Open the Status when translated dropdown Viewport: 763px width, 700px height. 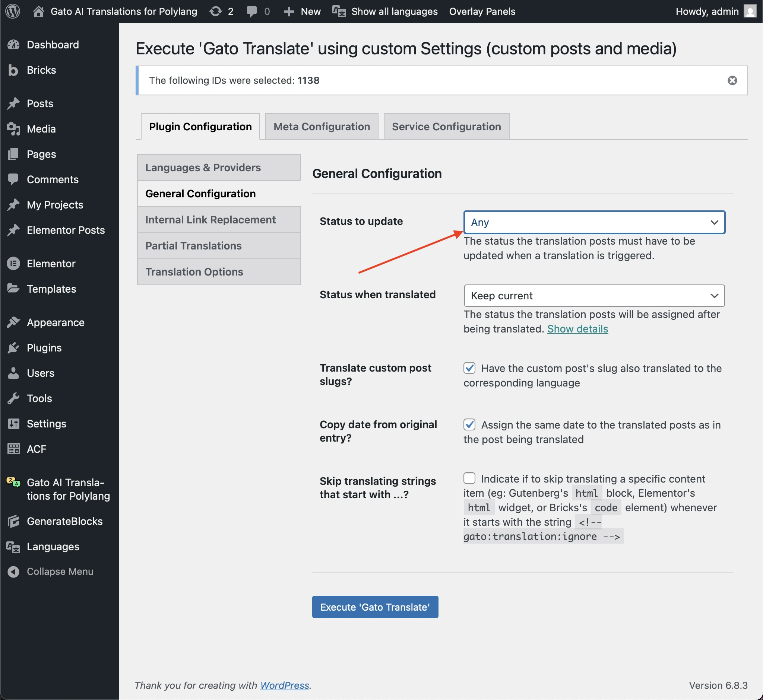pyautogui.click(x=593, y=296)
